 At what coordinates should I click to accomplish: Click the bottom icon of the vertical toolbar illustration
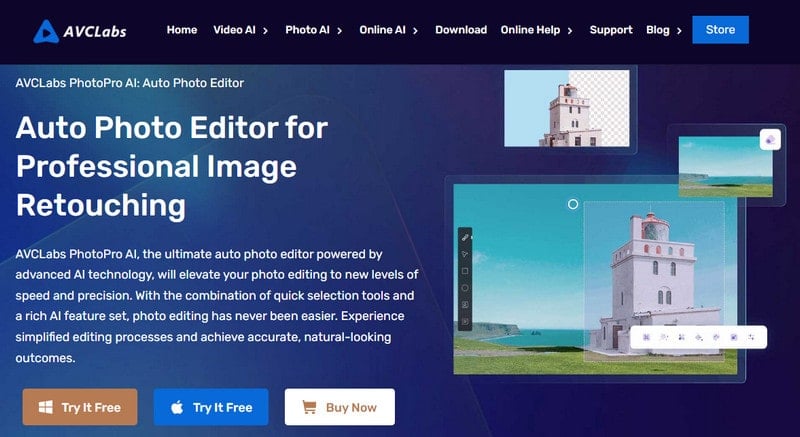tap(465, 321)
